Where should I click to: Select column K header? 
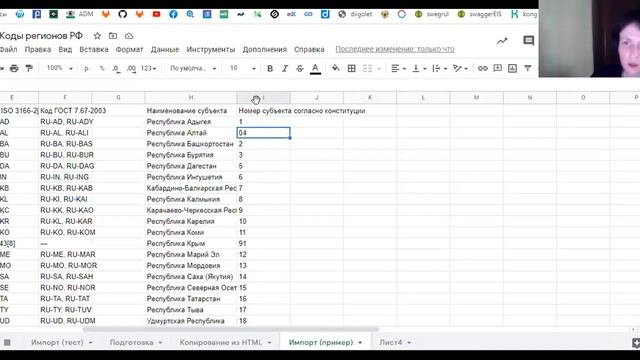point(370,98)
